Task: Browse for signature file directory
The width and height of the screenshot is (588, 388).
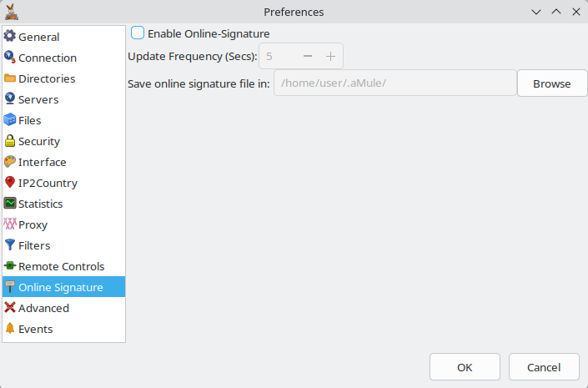Action: pos(552,83)
